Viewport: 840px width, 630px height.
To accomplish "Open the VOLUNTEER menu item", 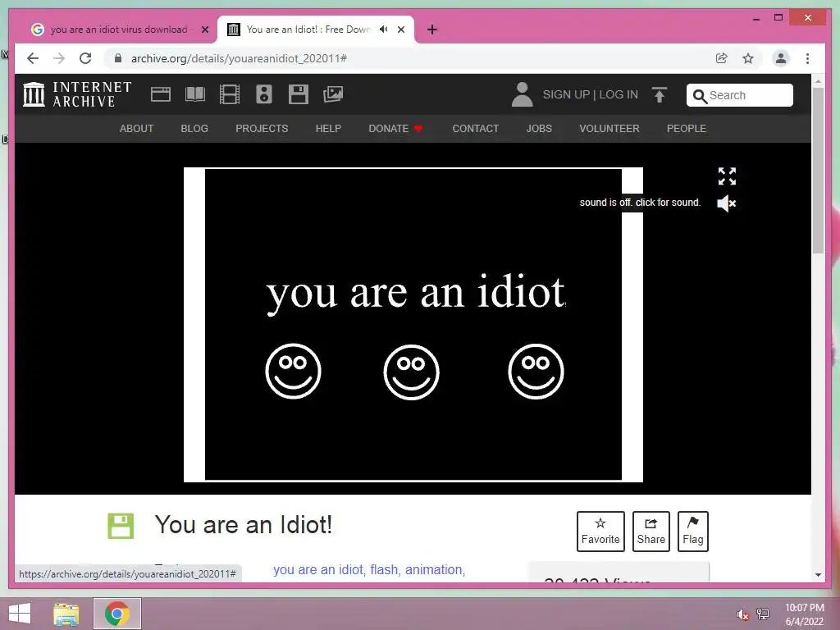I will 609,129.
